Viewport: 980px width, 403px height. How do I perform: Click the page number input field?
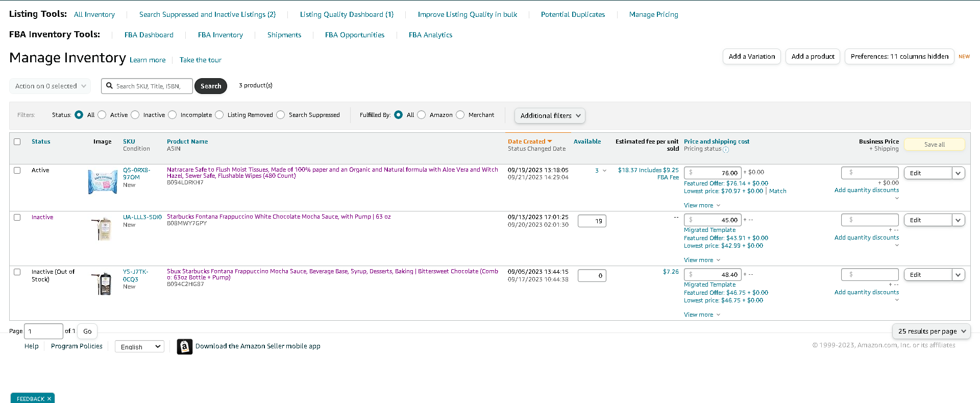tap(44, 331)
